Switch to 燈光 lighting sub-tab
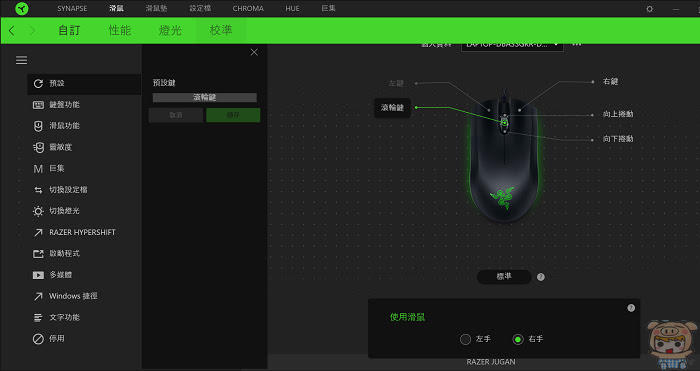700x371 pixels. 170,30
